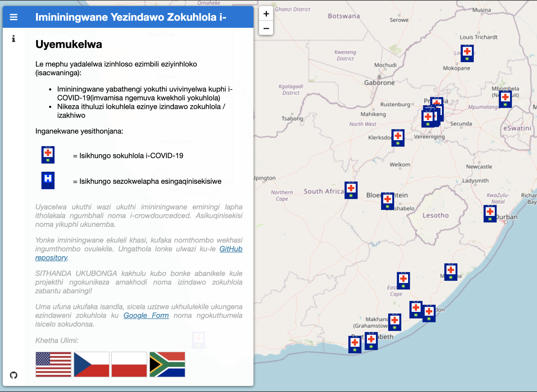Viewport: 537px width, 392px height.
Task: Click the Botswana country label
Action: [x=344, y=16]
